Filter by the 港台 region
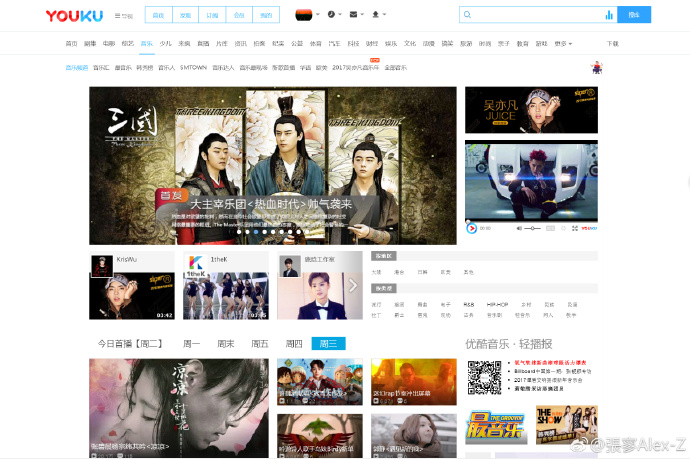The width and height of the screenshot is (690, 459). tap(399, 272)
